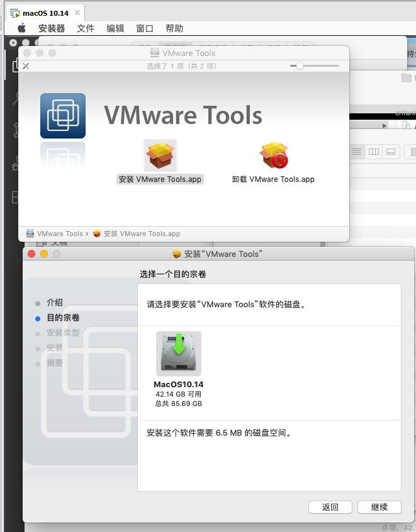
Task: Open the Apple menu
Action: (21, 28)
